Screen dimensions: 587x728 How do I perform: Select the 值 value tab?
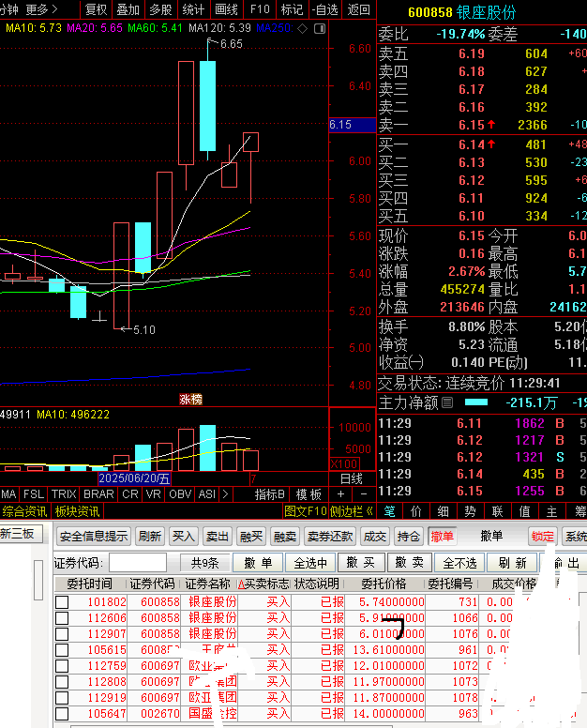point(525,511)
